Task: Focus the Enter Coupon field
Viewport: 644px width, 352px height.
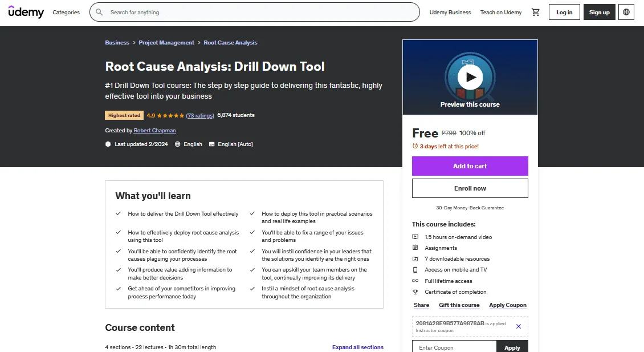Action: pos(454,347)
